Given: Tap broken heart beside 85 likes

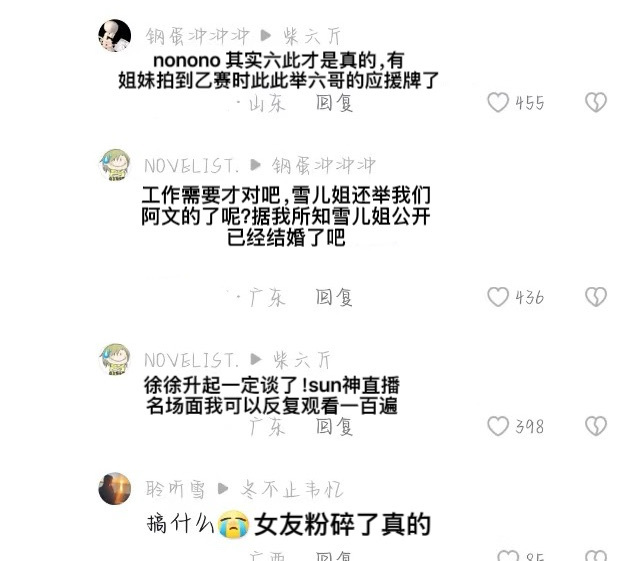Looking at the screenshot, I should tap(596, 556).
